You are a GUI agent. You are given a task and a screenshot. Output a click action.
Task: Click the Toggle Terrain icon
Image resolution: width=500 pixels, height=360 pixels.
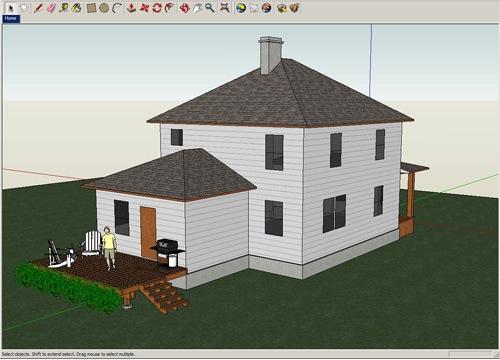[x=254, y=8]
